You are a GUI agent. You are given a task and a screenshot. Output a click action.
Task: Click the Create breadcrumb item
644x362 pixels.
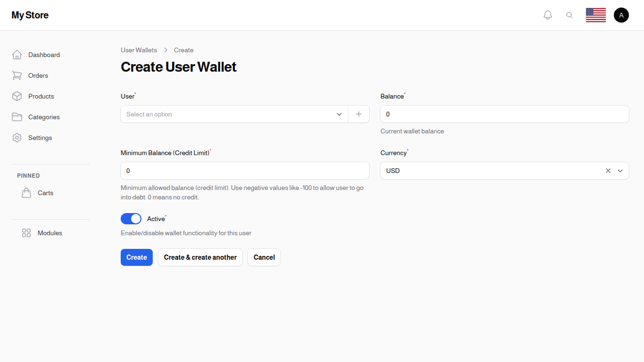(x=183, y=50)
